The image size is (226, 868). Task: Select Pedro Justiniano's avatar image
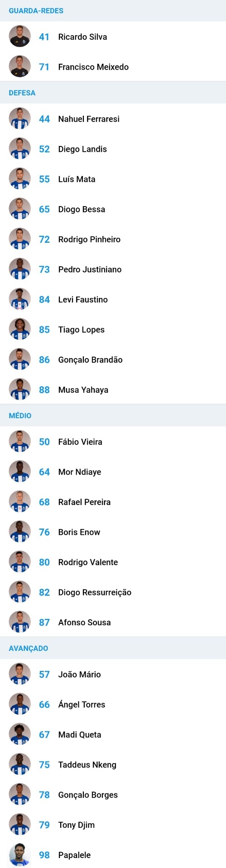19,269
